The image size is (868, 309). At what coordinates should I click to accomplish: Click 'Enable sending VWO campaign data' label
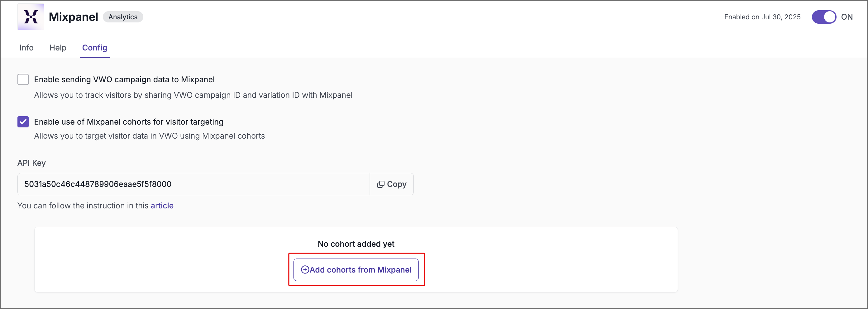(124, 79)
